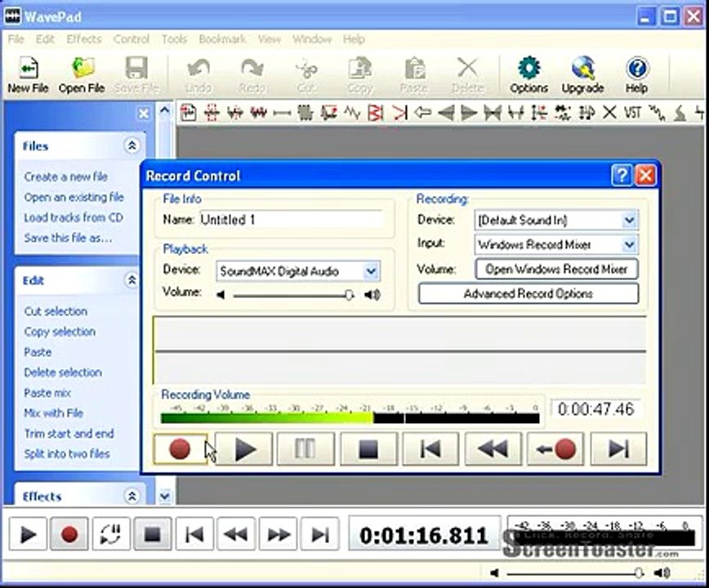
Task: Collapse the Effects sidebar section
Action: (x=132, y=497)
